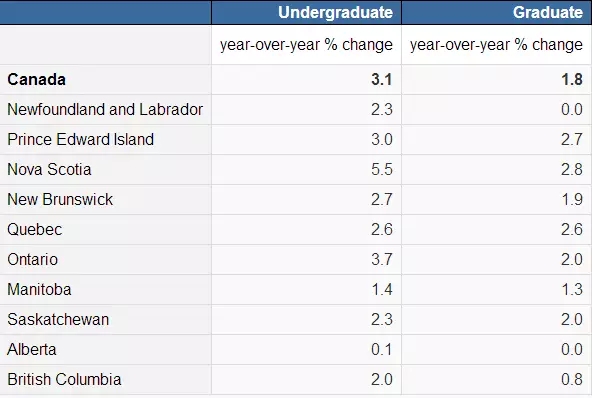Click the Undergraduate column header
The width and height of the screenshot is (592, 398).
click(335, 12)
